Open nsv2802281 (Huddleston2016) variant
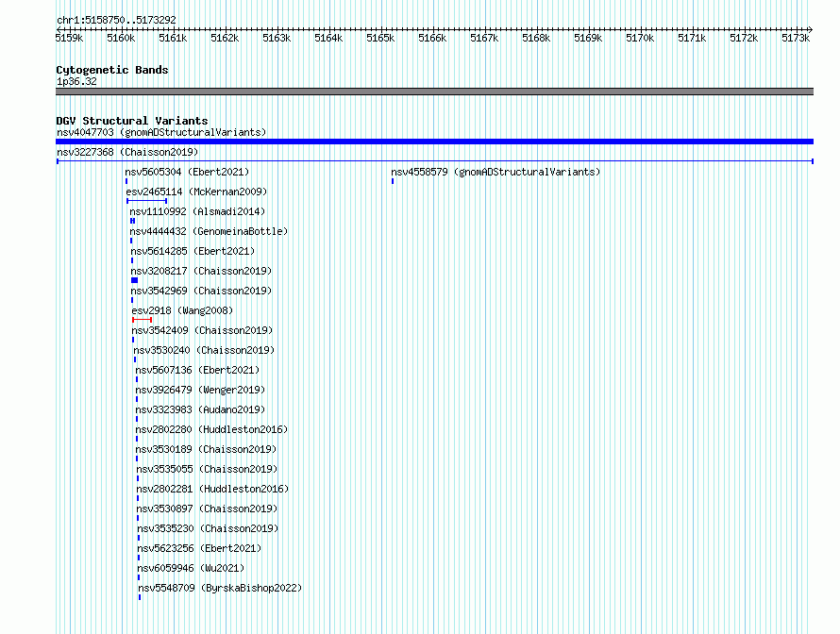 [x=212, y=489]
